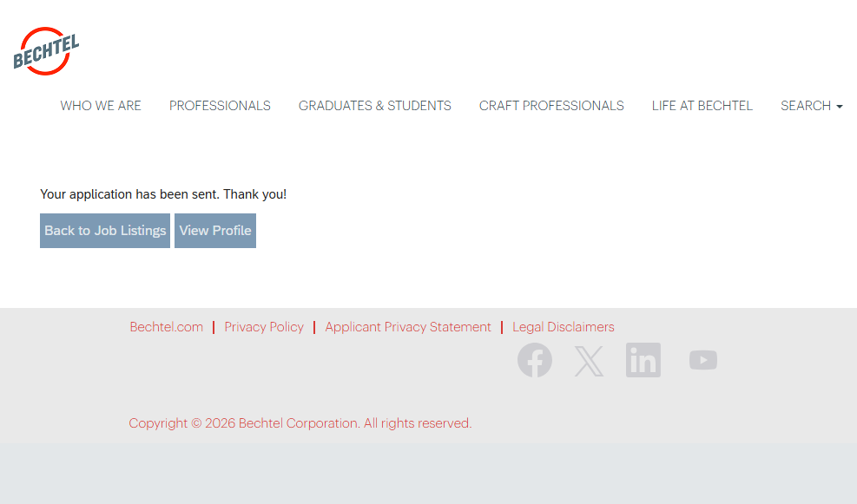Open Bechtel's LinkedIn page icon
The height and width of the screenshot is (504, 857).
643,360
